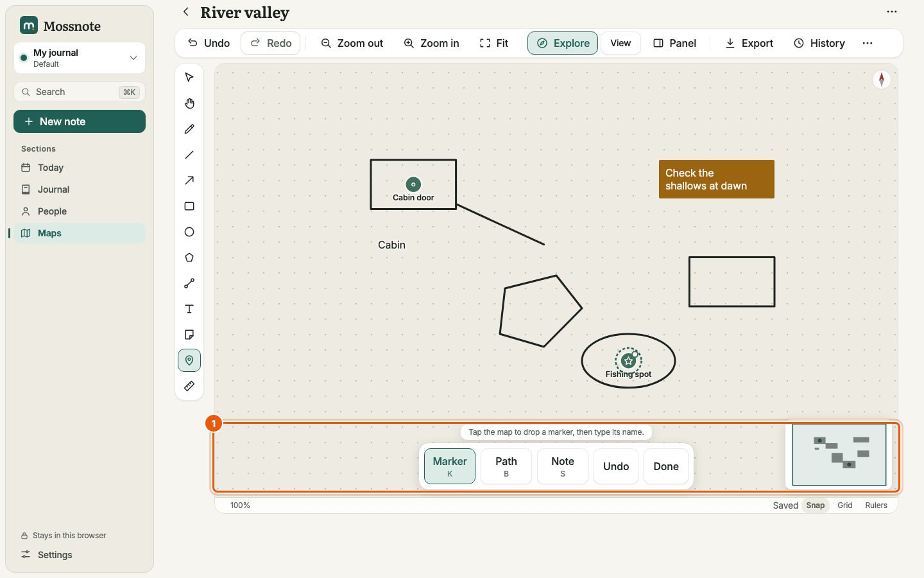Select the straight line tool

(x=189, y=155)
